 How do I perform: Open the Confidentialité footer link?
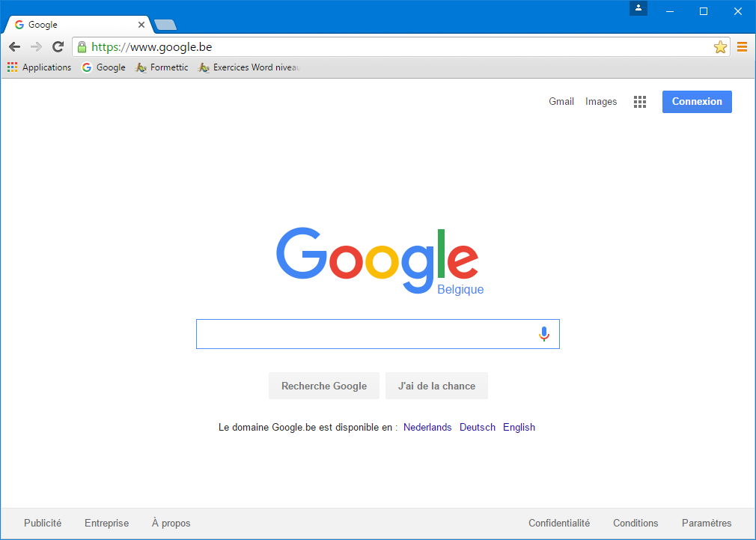click(x=559, y=523)
